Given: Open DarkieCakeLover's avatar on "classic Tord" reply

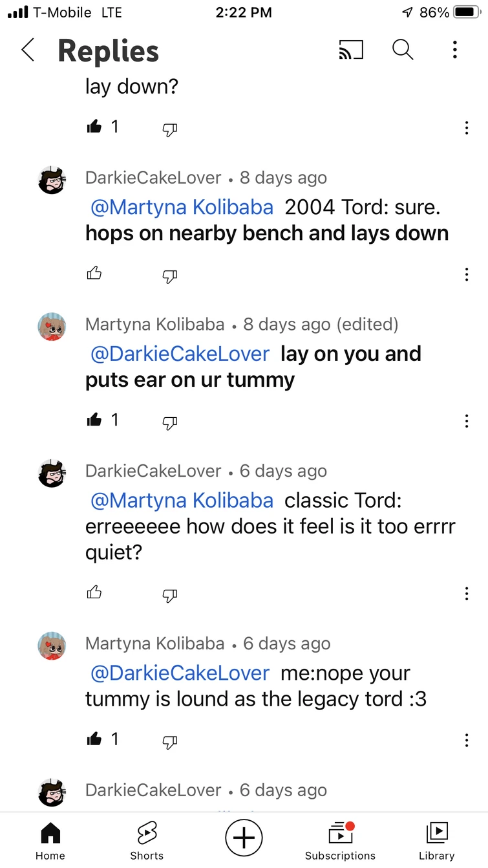Looking at the screenshot, I should coord(52,473).
